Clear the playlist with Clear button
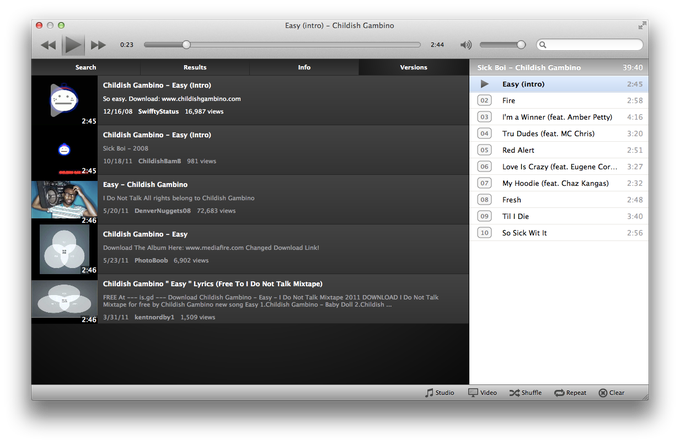Viewport: 680px width, 444px height. 611,393
